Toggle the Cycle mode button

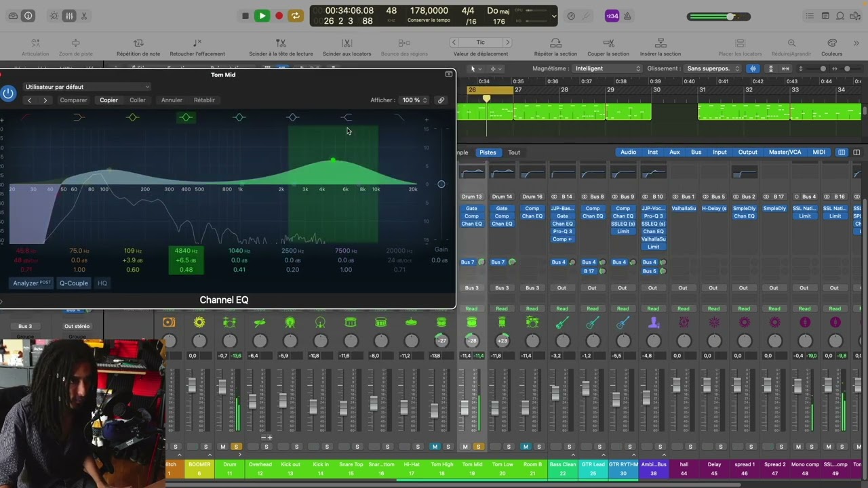pos(295,16)
